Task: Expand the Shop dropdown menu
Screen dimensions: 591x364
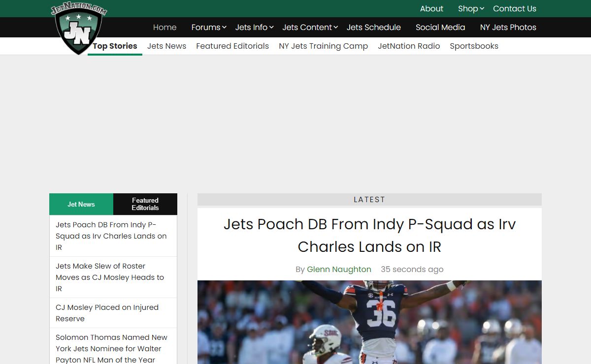Action: click(471, 8)
